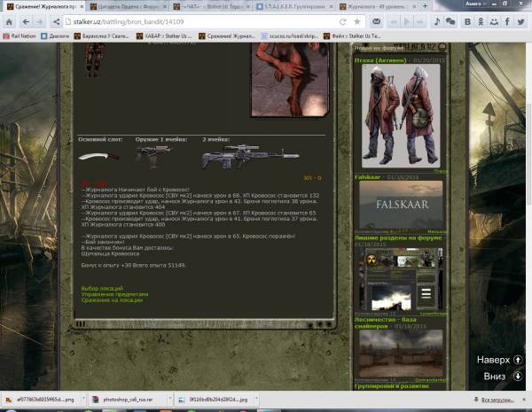532x412 pixels.
Task: Open the mail envelope toolbar icon
Action: point(376,22)
